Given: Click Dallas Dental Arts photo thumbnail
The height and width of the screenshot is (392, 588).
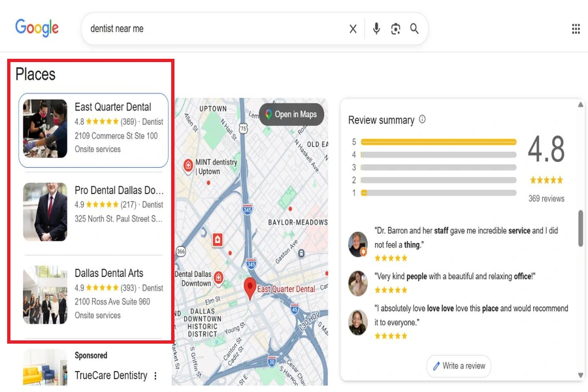Looking at the screenshot, I should coord(45,295).
